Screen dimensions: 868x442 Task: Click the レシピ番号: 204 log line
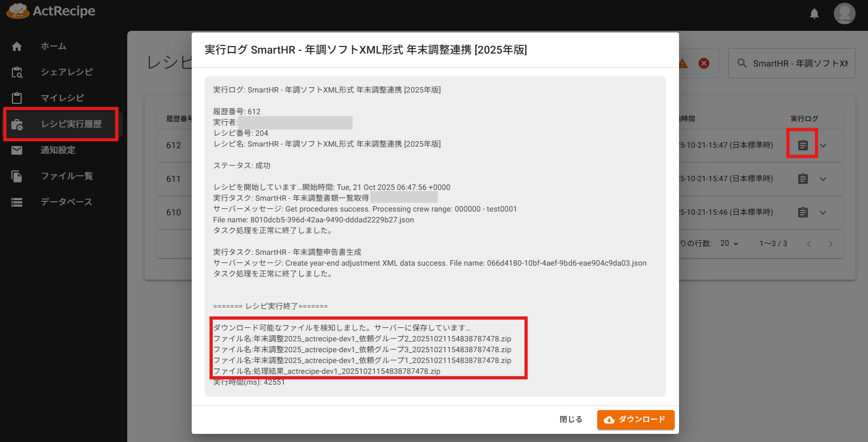point(240,133)
